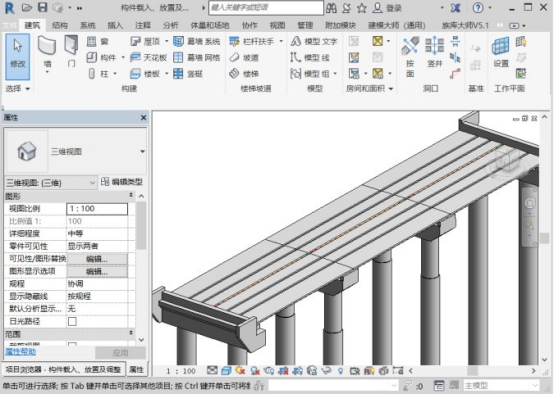Image resolution: width=554 pixels, height=395 pixels.
Task: Open the 注释 ribbon tab
Action: pyautogui.click(x=143, y=25)
